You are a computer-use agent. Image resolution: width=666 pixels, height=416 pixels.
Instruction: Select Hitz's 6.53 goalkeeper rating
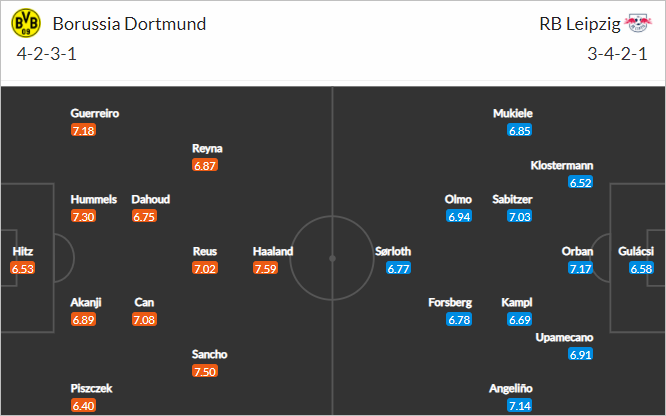[x=23, y=268]
